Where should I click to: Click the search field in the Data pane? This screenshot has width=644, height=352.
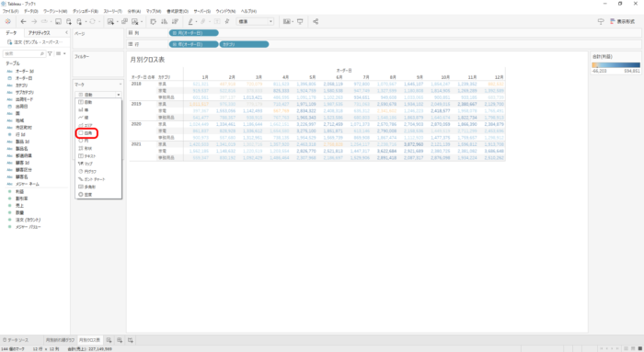[x=24, y=53]
